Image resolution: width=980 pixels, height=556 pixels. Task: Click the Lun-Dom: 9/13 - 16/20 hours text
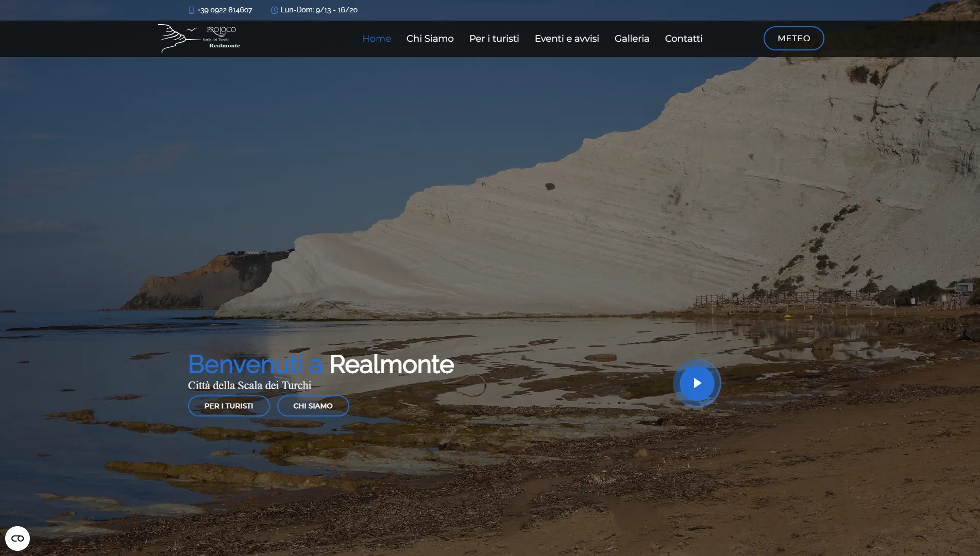319,10
